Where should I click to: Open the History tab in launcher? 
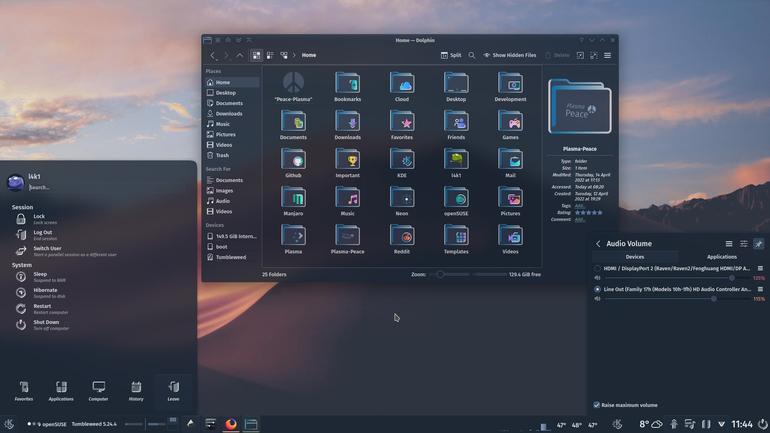tap(136, 391)
